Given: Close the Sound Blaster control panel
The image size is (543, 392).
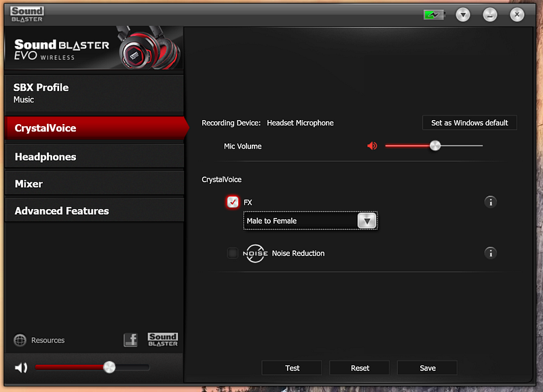Looking at the screenshot, I should [517, 14].
